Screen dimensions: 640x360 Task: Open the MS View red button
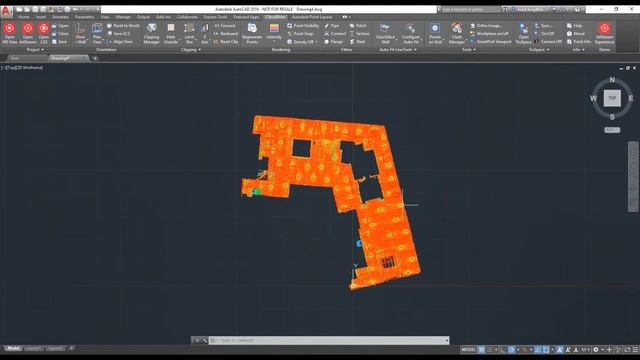pyautogui.click(x=9, y=33)
